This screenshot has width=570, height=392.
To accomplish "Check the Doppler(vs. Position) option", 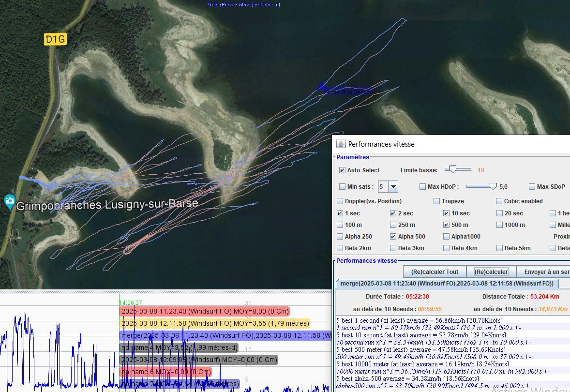I will click(x=340, y=201).
